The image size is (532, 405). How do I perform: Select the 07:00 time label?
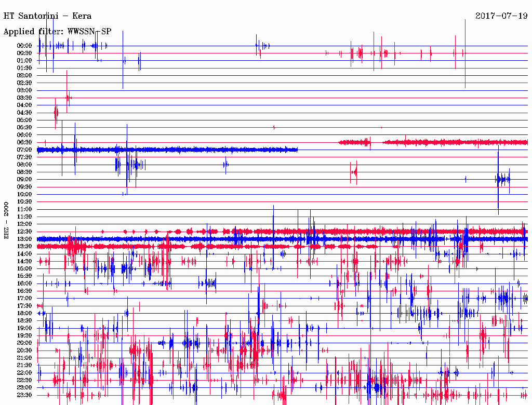24,150
